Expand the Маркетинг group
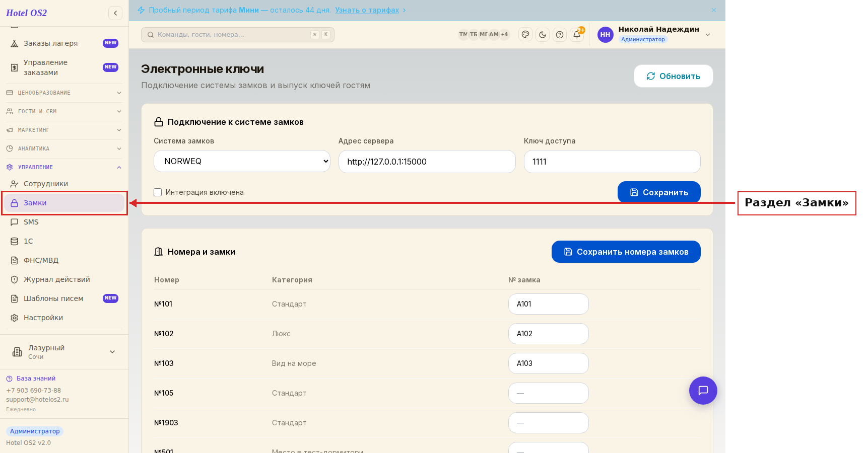The height and width of the screenshot is (453, 868). tap(64, 130)
